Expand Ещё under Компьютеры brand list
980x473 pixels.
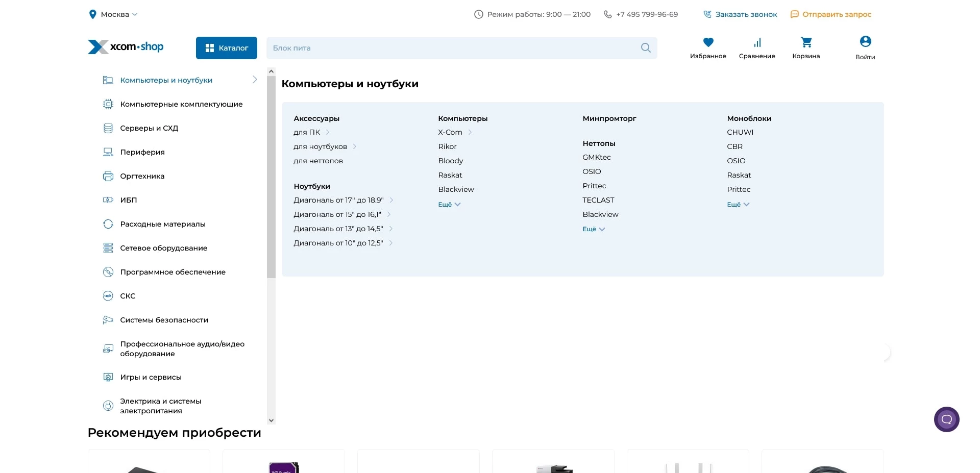tap(449, 205)
